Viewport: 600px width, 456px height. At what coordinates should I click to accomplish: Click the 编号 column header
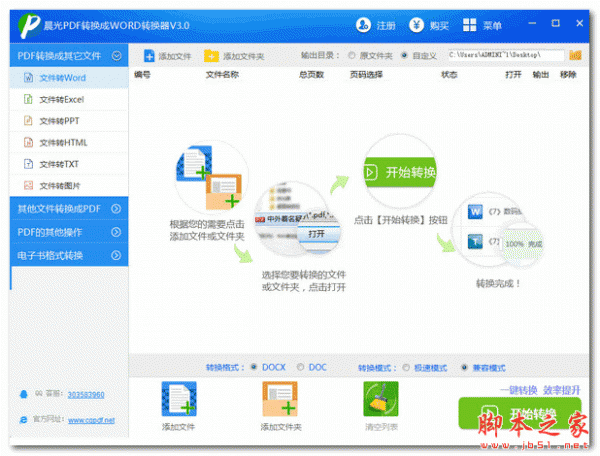(142, 75)
